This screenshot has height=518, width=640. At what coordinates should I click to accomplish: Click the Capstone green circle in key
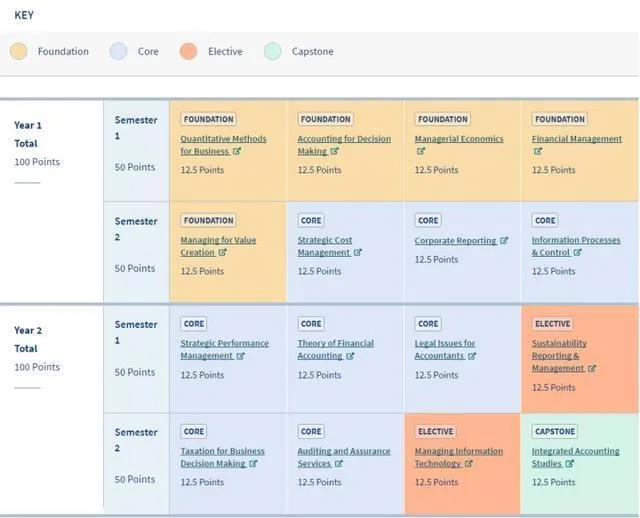273,51
